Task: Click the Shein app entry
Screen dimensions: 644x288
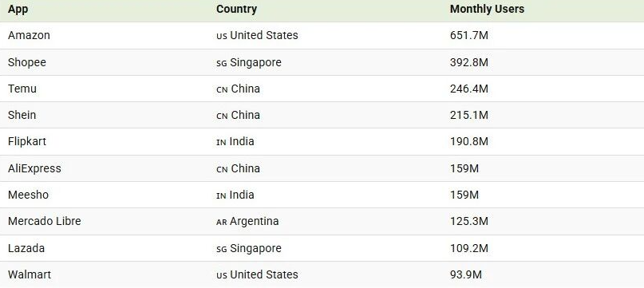Action: pos(22,115)
